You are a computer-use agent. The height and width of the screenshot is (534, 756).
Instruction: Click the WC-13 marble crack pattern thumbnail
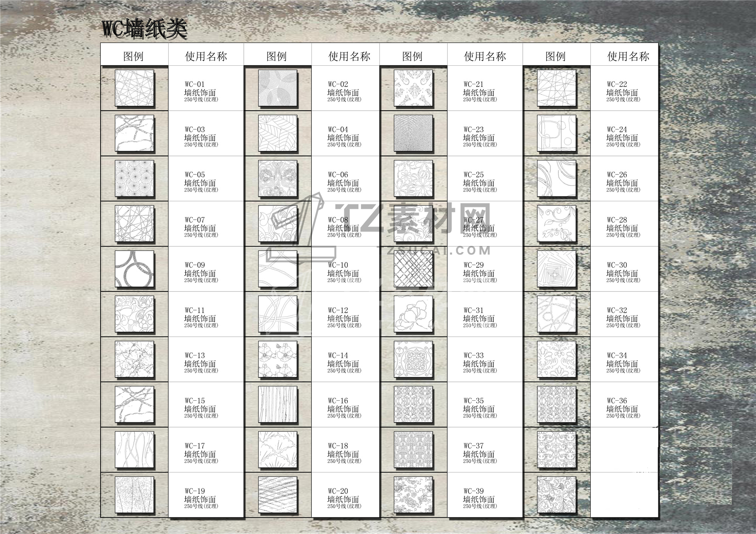click(x=134, y=359)
